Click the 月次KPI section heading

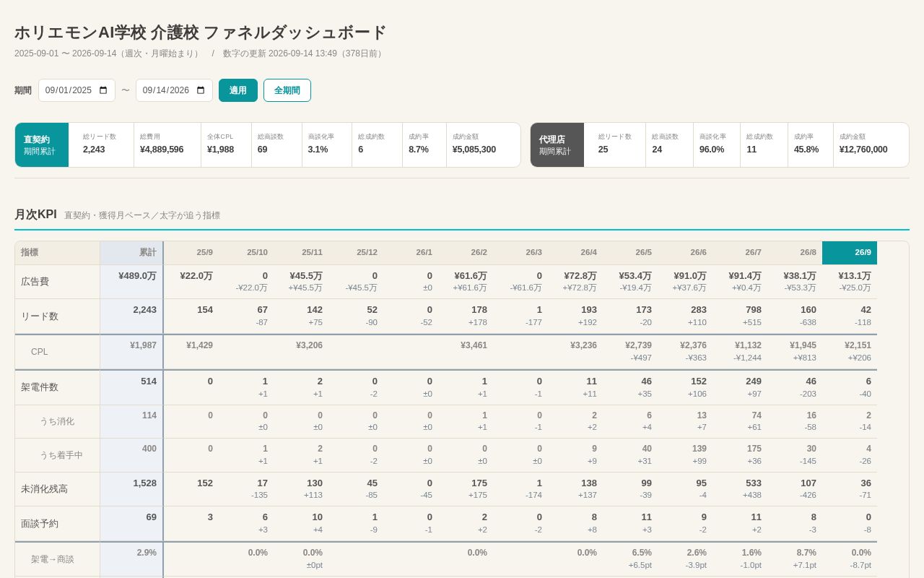click(35, 215)
